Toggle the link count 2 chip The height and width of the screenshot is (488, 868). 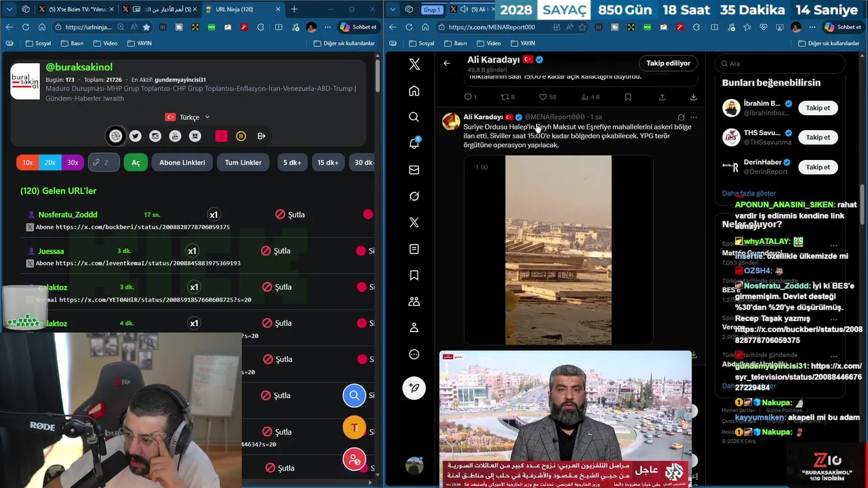coord(104,163)
